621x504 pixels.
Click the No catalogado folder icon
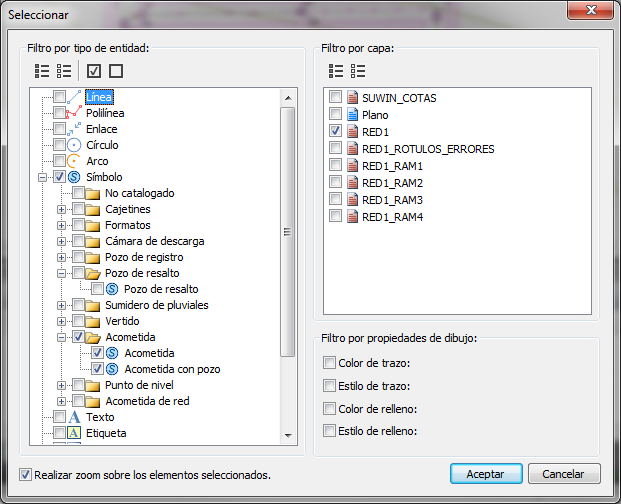(93, 194)
